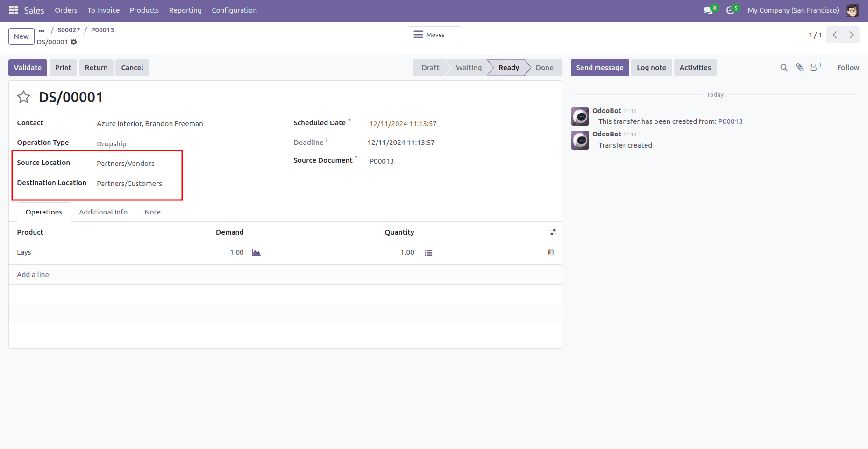Open record search via magnifier icon
Viewport: 868px width, 449px height.
point(783,67)
